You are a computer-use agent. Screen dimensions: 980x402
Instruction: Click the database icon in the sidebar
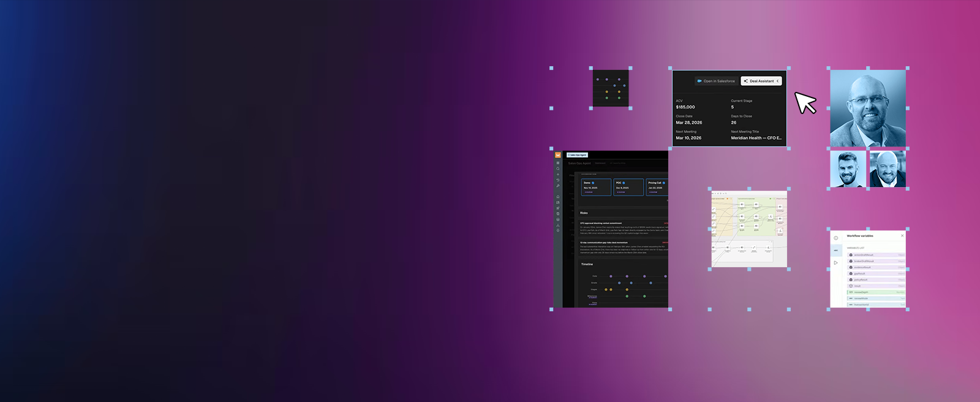pos(558,219)
